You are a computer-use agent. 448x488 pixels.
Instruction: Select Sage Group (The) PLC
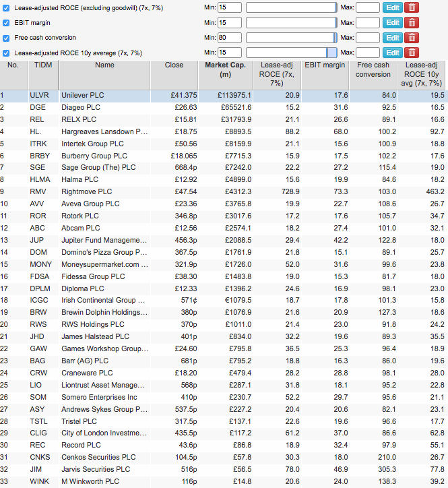pos(224,167)
